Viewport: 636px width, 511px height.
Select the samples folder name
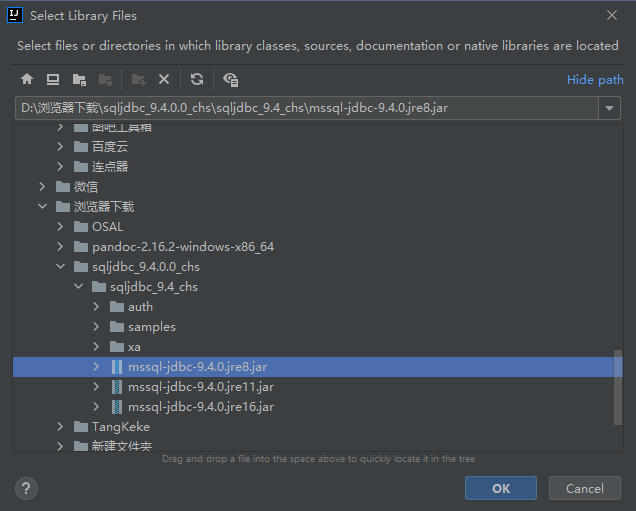tap(152, 327)
